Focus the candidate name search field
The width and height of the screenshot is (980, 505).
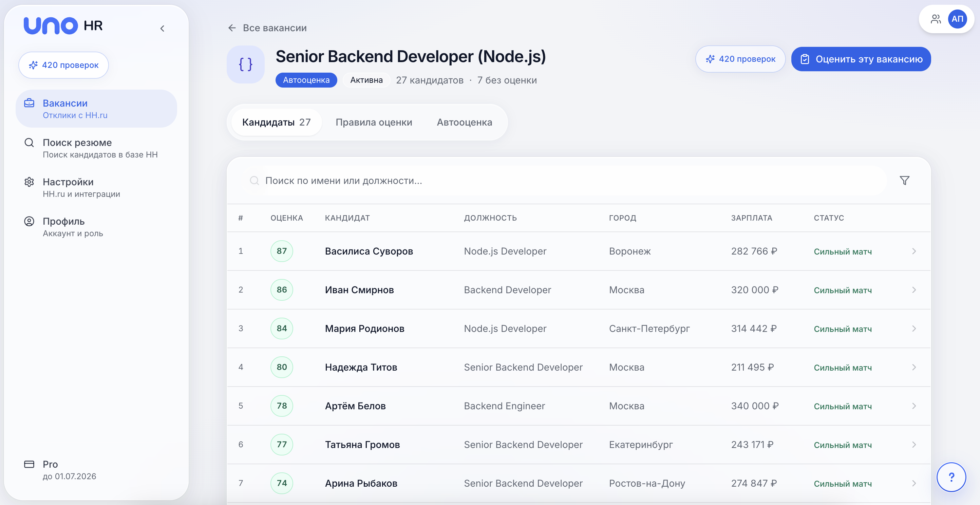[x=566, y=181]
